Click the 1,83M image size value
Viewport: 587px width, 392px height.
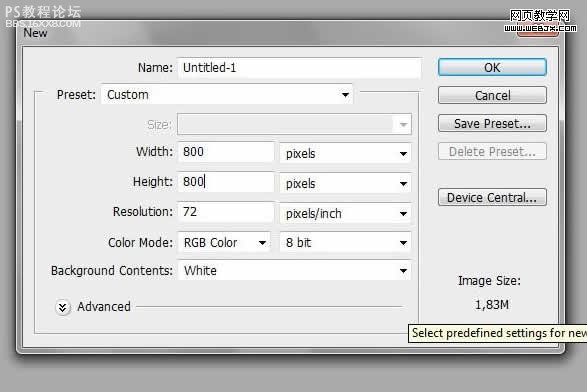pos(492,305)
